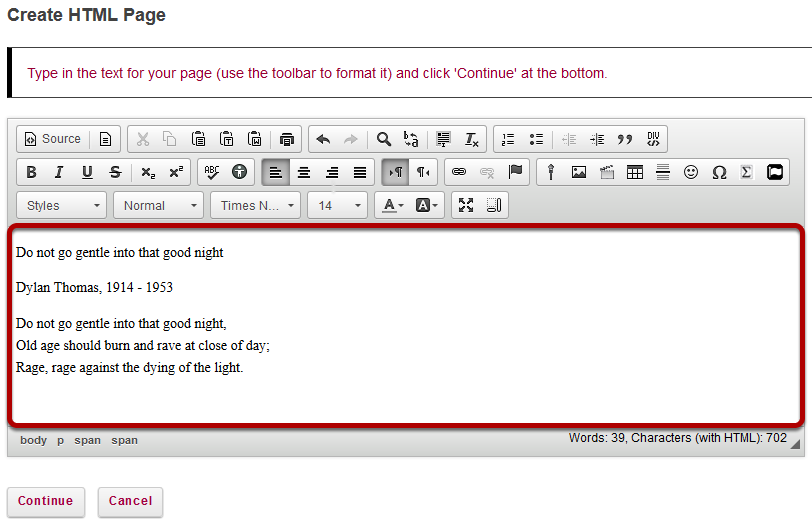Undo the last edit
Screen dimensions: 812x522
324,139
